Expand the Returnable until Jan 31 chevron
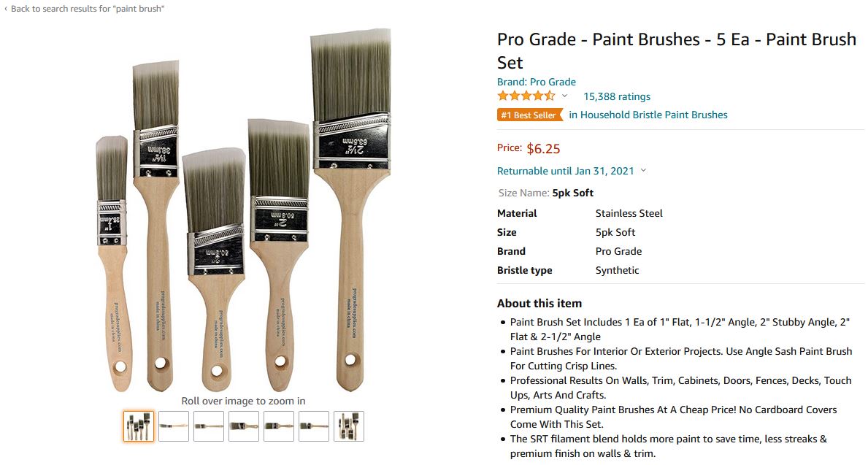 tap(643, 171)
